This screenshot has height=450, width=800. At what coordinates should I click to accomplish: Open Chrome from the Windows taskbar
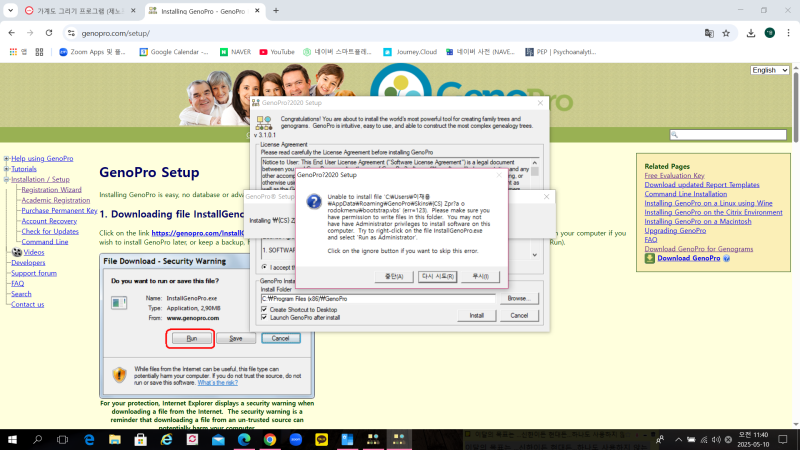[270, 439]
